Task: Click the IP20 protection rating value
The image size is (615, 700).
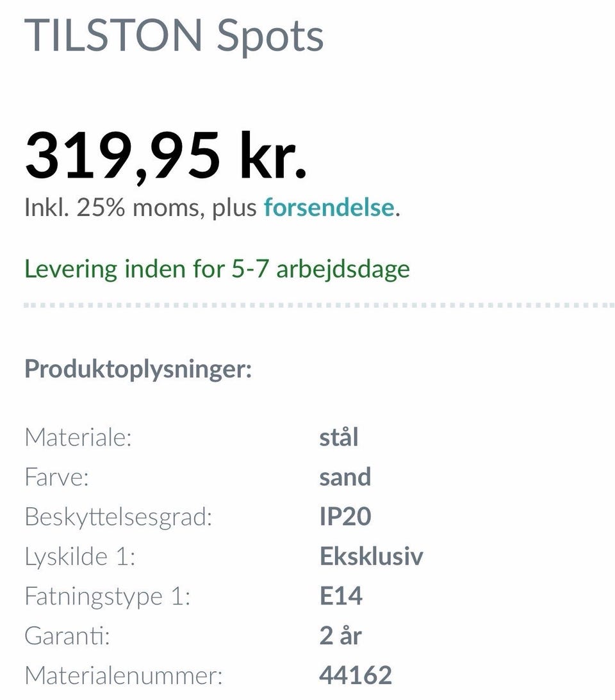Action: [x=345, y=517]
